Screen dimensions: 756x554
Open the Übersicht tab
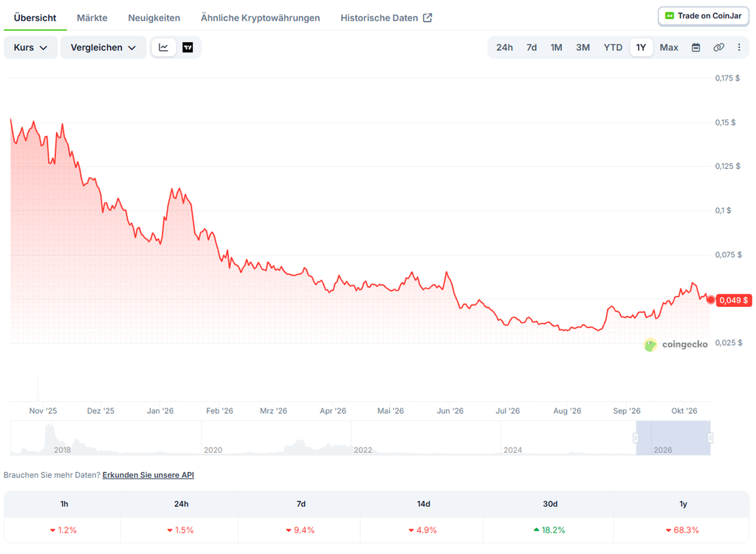click(x=35, y=18)
